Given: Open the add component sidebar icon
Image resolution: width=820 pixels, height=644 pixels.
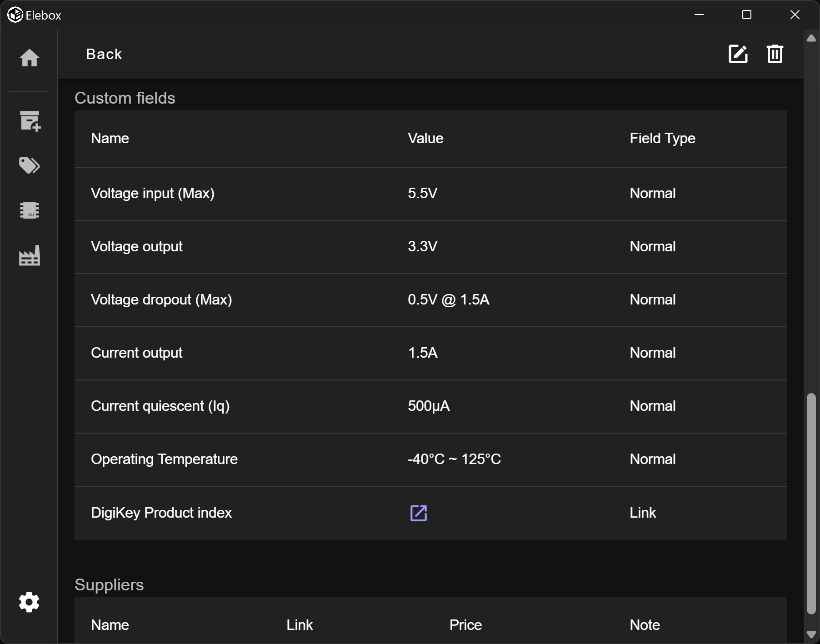Looking at the screenshot, I should [x=30, y=121].
